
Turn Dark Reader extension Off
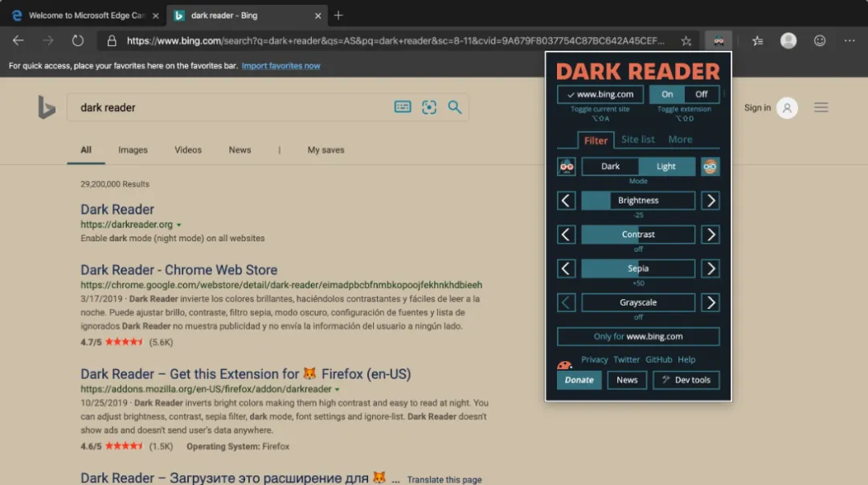coord(702,94)
